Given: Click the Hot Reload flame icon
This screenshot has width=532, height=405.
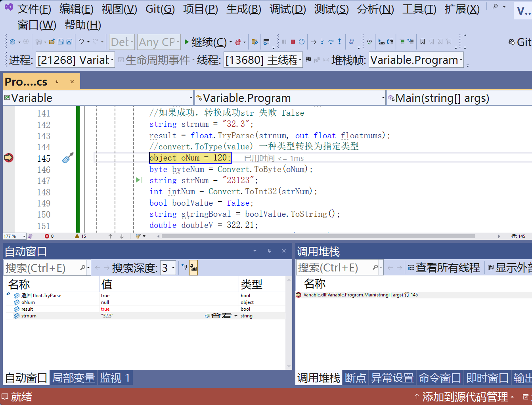Looking at the screenshot, I should point(238,42).
